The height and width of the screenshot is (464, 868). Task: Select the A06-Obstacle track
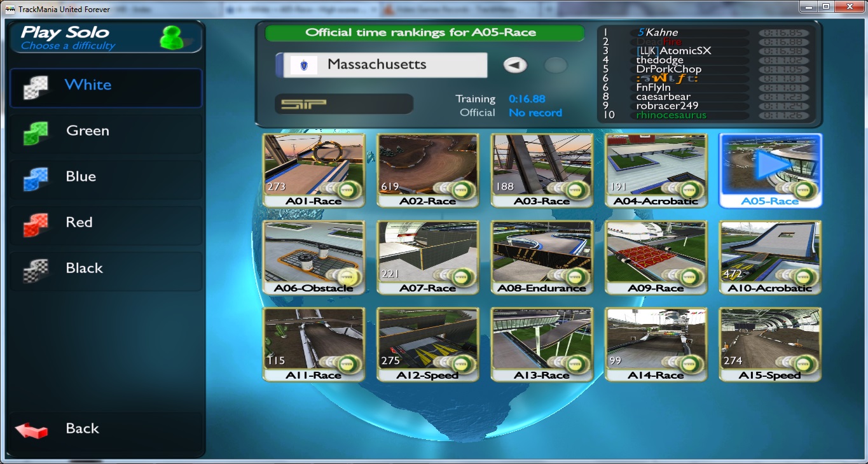pyautogui.click(x=313, y=257)
